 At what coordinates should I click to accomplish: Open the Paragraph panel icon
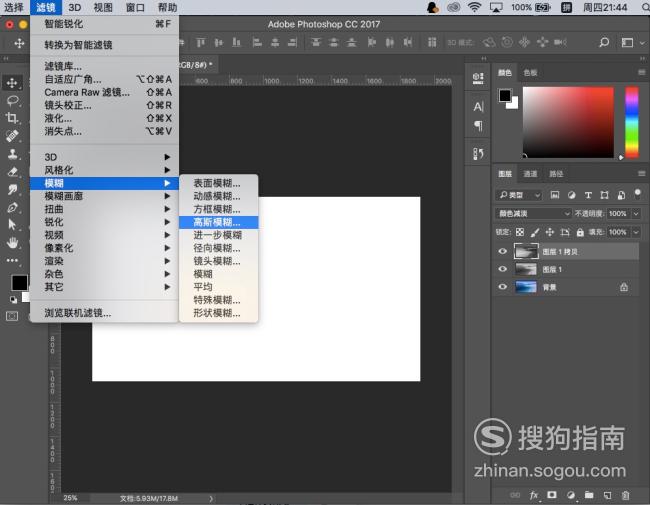click(478, 125)
